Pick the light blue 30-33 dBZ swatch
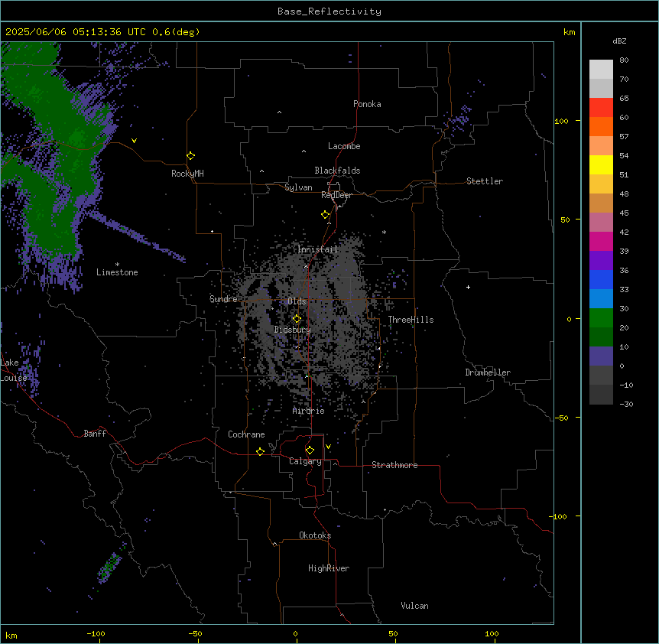The height and width of the screenshot is (644, 659). click(601, 299)
